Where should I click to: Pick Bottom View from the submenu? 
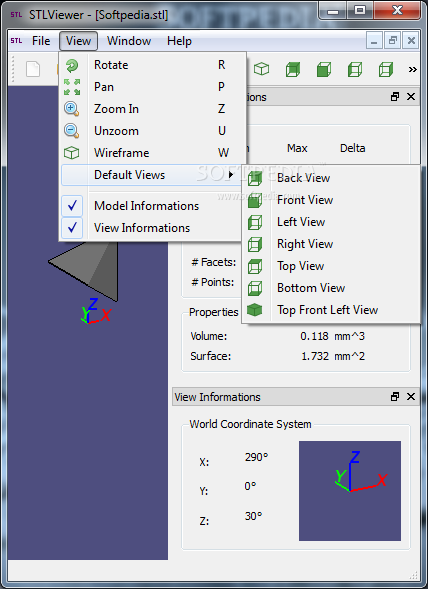[x=331, y=288]
